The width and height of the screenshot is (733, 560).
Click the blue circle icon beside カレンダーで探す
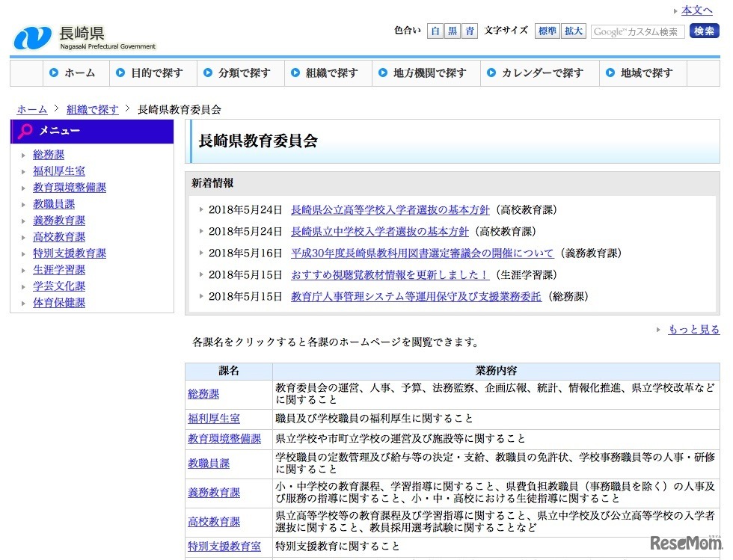pos(491,73)
